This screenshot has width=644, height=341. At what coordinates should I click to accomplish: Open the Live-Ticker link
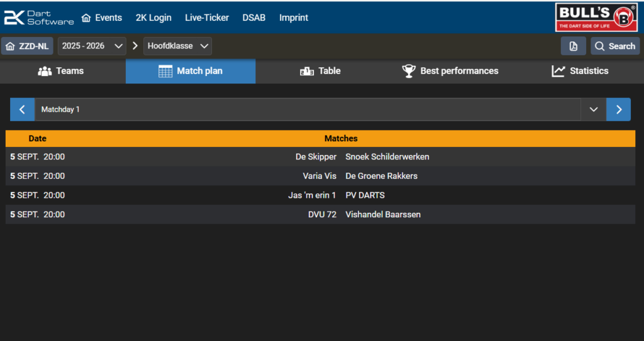click(207, 18)
